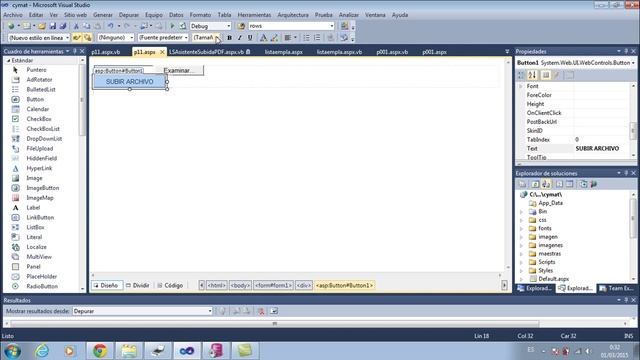This screenshot has width=640, height=360.
Task: Select MultiView control in toolbox
Action: [39, 257]
